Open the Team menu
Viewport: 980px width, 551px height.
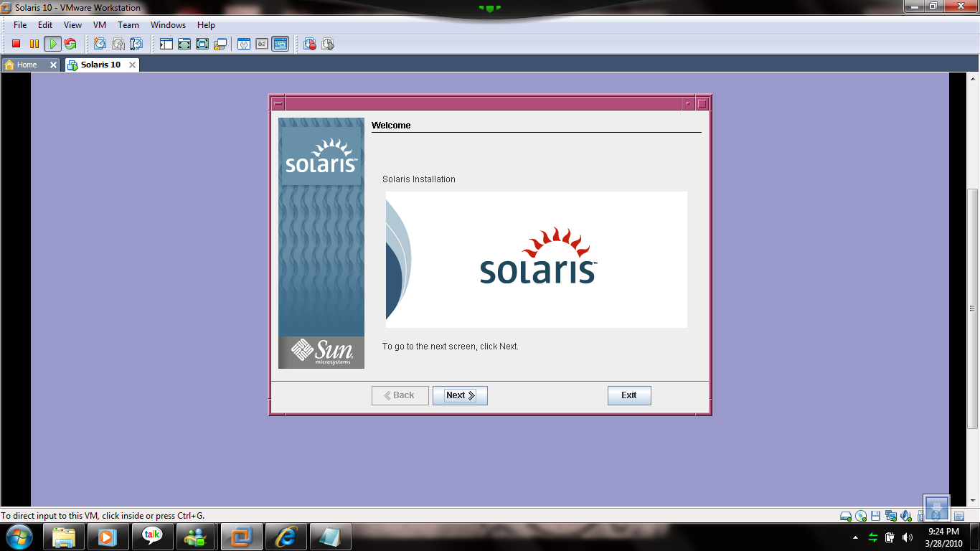(128, 25)
